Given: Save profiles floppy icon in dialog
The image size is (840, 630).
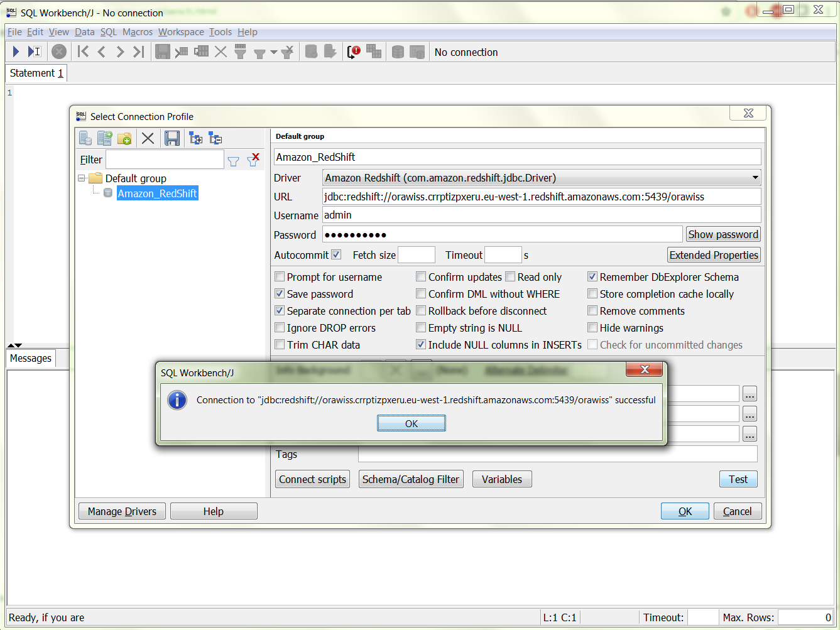Looking at the screenshot, I should (172, 138).
